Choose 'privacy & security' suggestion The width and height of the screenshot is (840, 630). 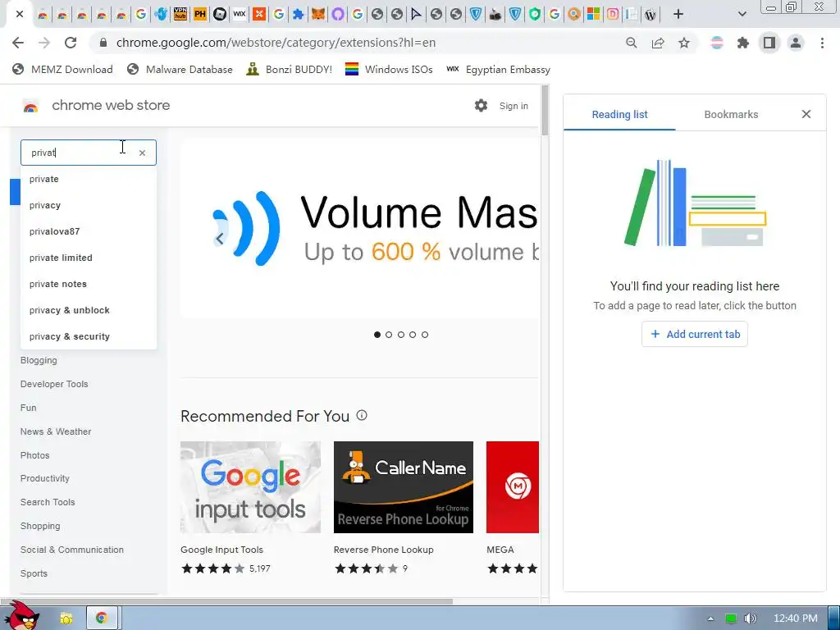coord(89,336)
